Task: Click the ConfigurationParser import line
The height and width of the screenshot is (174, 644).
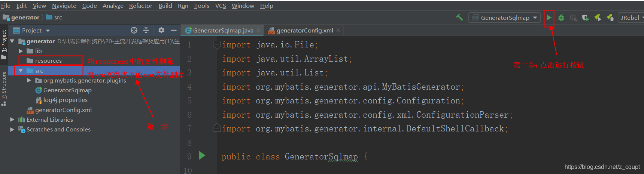Action: click(367, 115)
